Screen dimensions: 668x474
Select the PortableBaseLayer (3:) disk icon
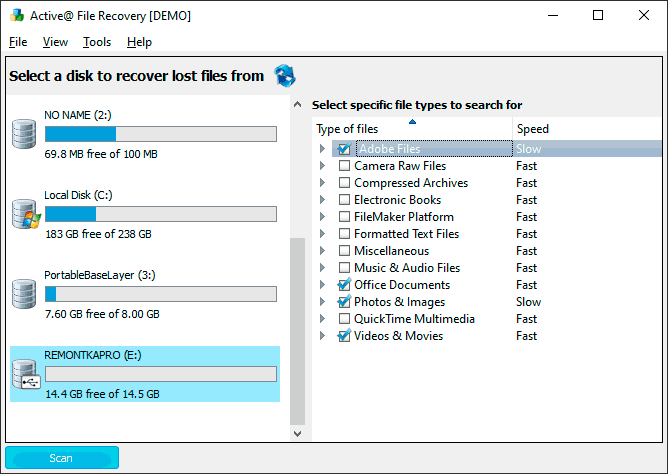click(24, 294)
